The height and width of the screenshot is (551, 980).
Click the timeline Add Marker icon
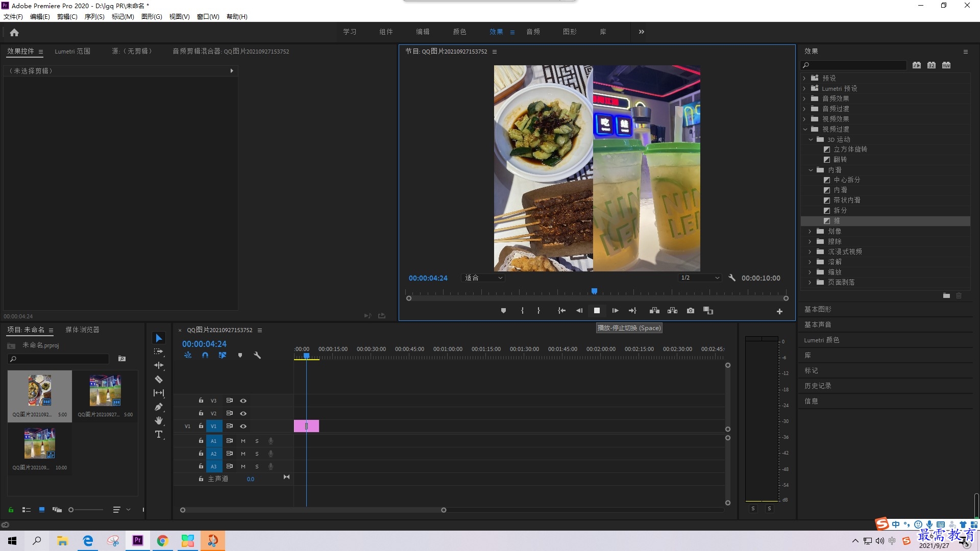pos(240,355)
